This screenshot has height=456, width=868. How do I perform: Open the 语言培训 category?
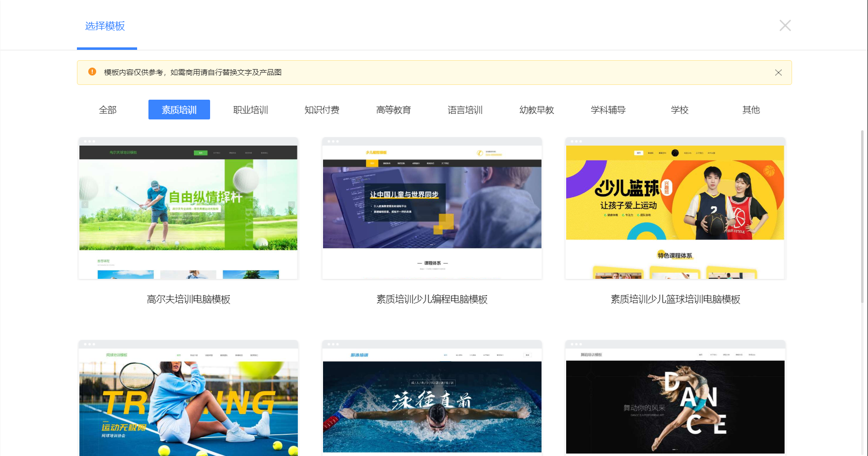pyautogui.click(x=465, y=110)
